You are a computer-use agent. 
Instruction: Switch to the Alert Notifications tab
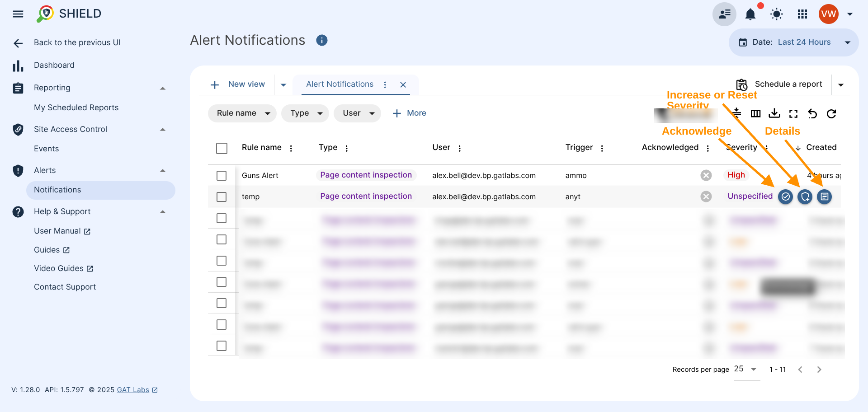pyautogui.click(x=340, y=84)
